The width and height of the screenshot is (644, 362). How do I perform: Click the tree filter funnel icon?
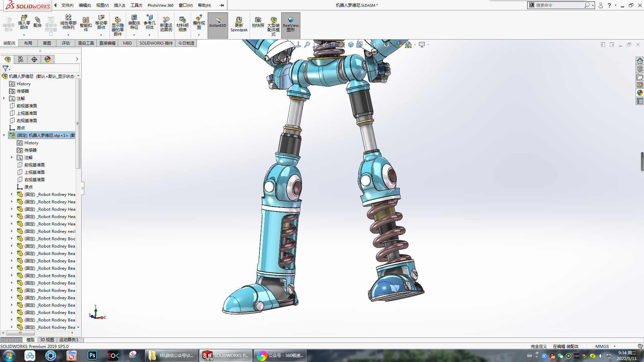point(5,68)
